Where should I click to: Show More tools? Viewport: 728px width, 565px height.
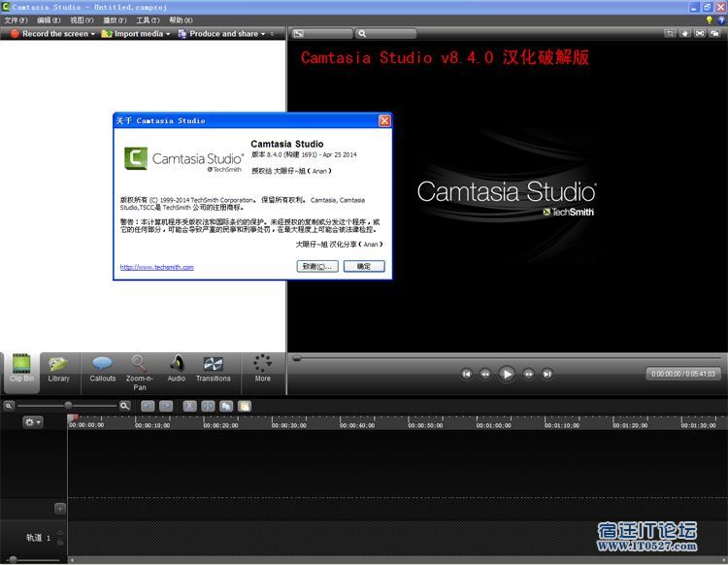coord(262,369)
